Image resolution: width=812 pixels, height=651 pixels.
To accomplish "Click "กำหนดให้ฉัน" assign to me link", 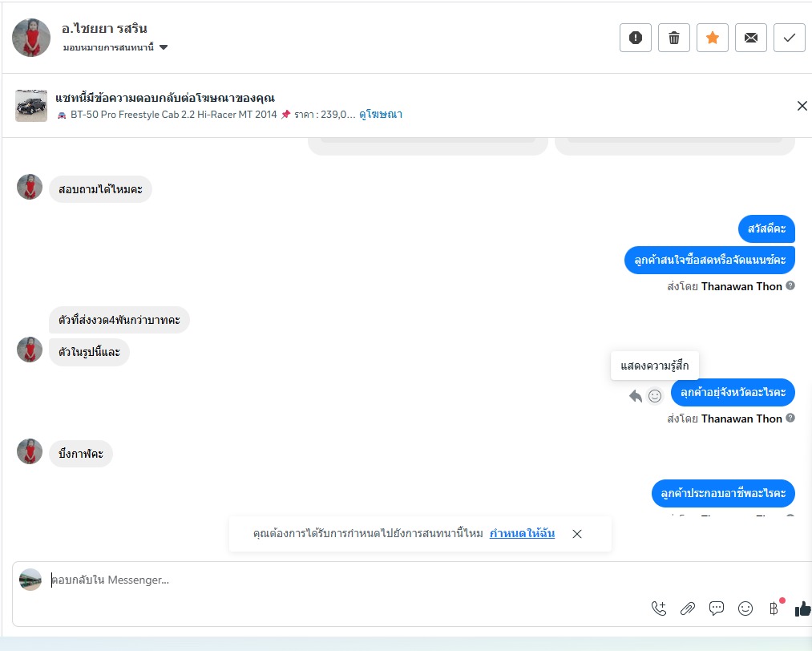I will point(522,533).
